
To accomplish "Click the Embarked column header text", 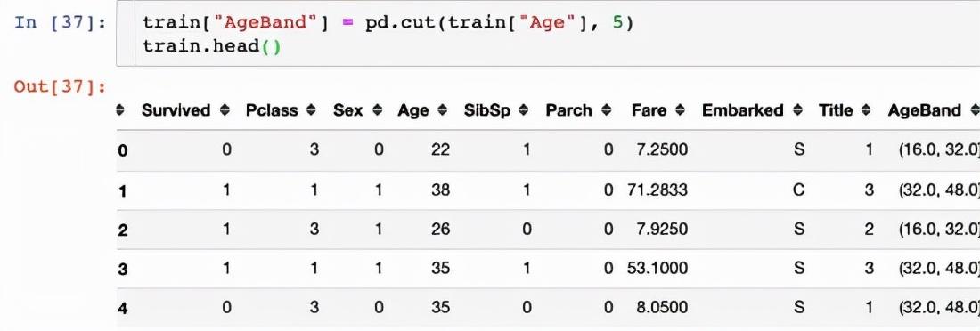I will (742, 110).
